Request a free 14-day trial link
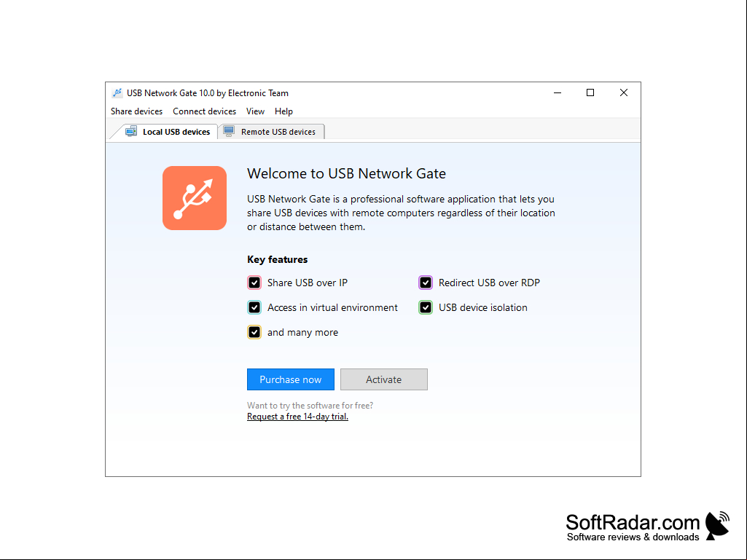Viewport: 747px width, 560px height. pos(298,417)
